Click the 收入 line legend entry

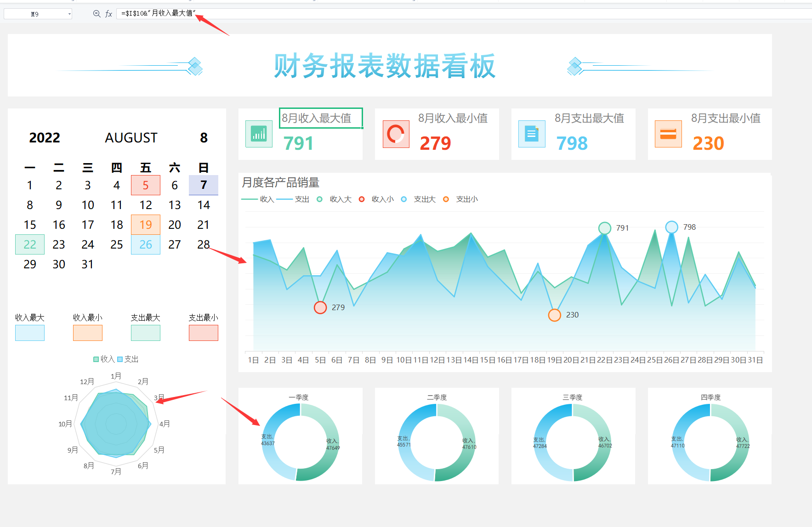click(258, 199)
